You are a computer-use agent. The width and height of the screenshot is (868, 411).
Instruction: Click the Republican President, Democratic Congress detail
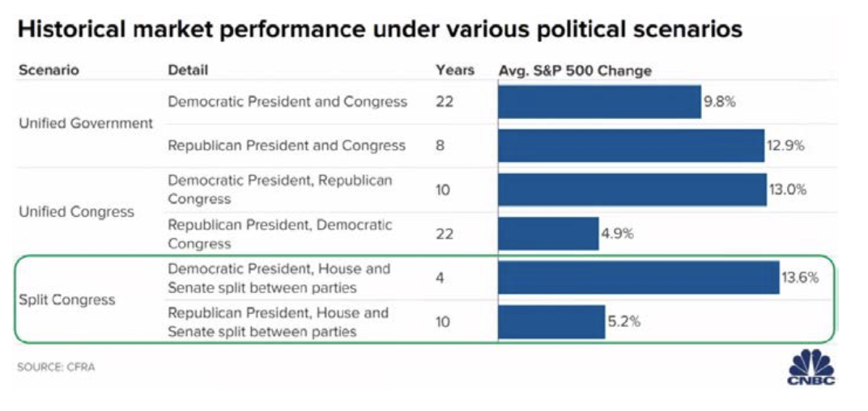pos(280,234)
